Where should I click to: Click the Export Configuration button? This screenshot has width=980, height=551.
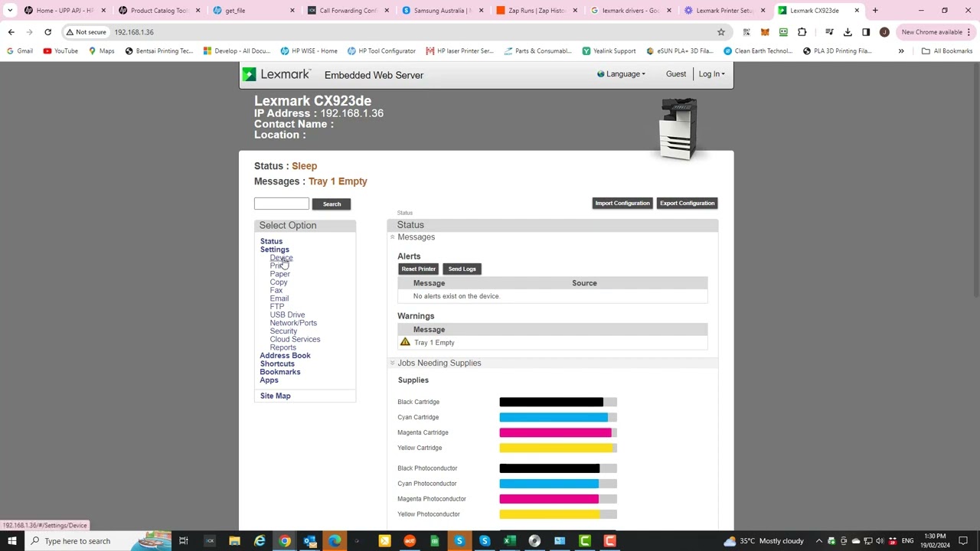coord(687,204)
